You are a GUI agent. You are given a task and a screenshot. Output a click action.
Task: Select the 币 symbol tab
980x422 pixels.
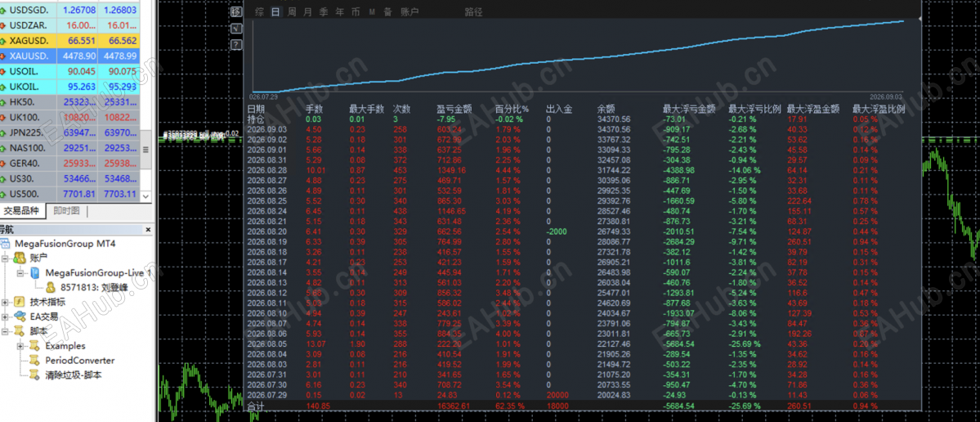tap(356, 12)
